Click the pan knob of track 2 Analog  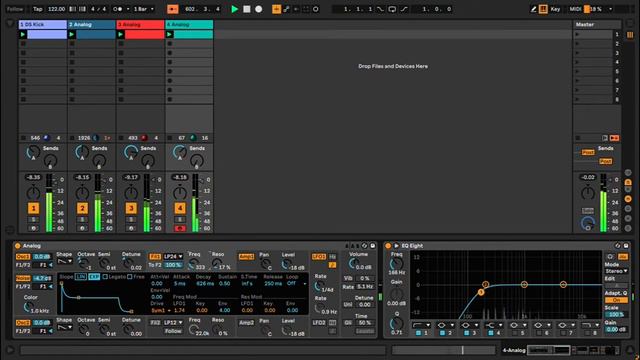click(x=82, y=193)
